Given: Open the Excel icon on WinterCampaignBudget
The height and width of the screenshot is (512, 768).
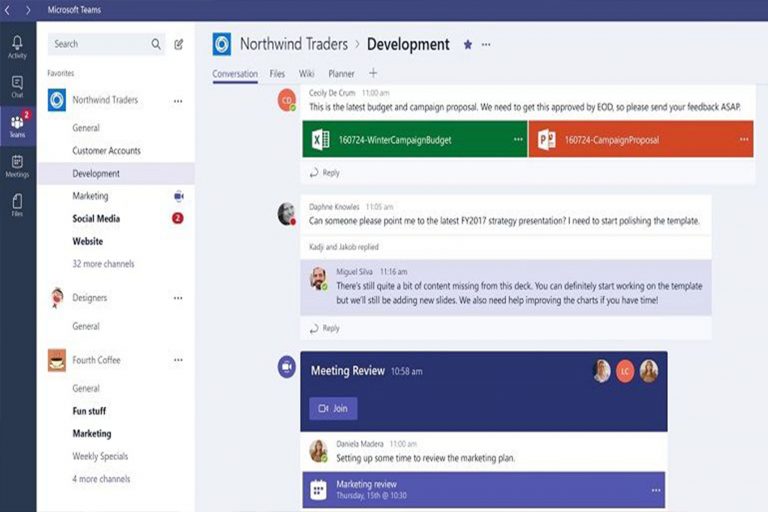Looking at the screenshot, I should point(320,140).
